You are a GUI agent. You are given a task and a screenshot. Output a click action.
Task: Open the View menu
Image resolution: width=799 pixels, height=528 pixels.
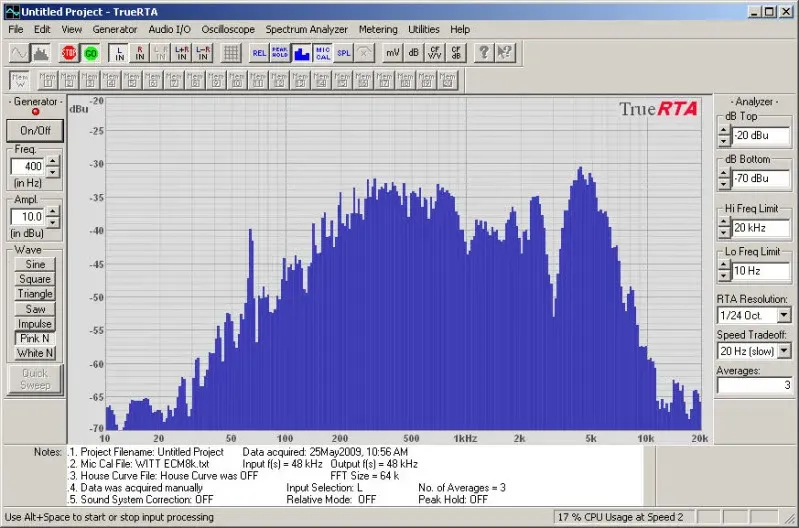point(71,30)
